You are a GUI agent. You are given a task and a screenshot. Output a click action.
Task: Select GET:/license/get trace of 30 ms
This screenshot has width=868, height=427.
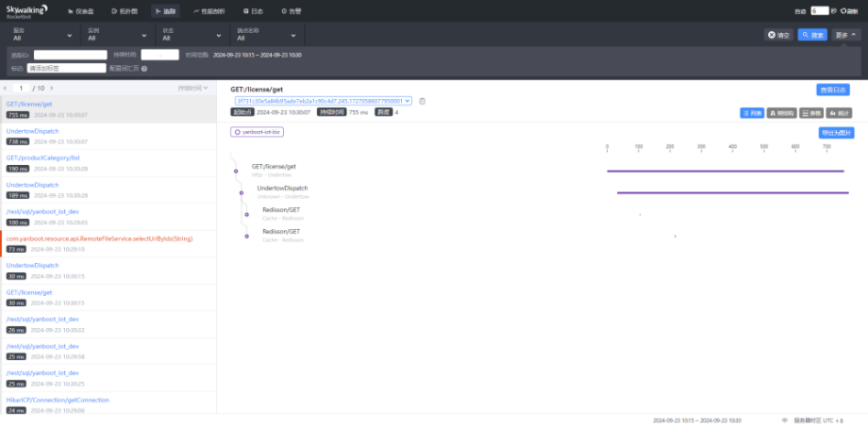point(108,298)
